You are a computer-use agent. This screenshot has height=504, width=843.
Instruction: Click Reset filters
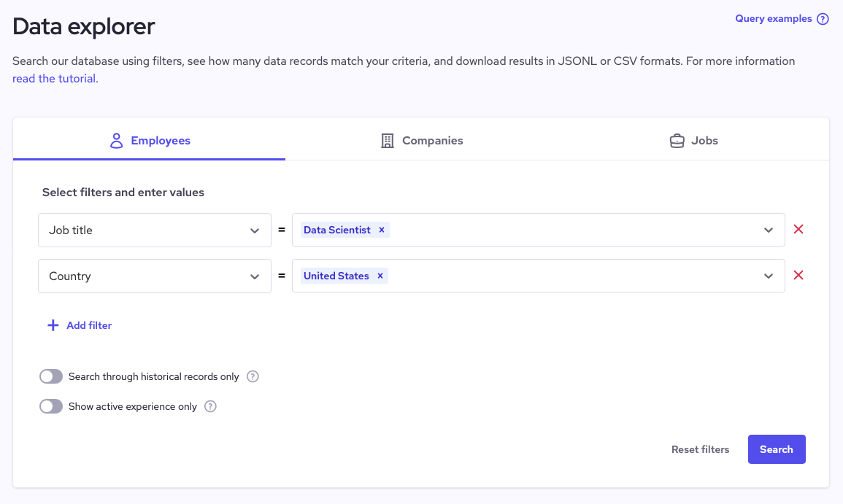(700, 449)
